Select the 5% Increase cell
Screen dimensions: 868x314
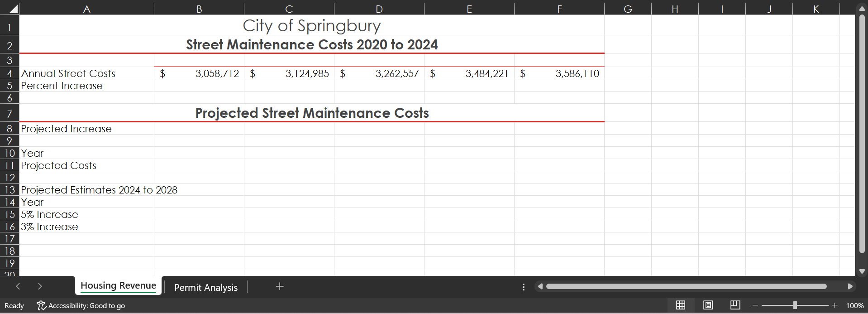tap(86, 214)
